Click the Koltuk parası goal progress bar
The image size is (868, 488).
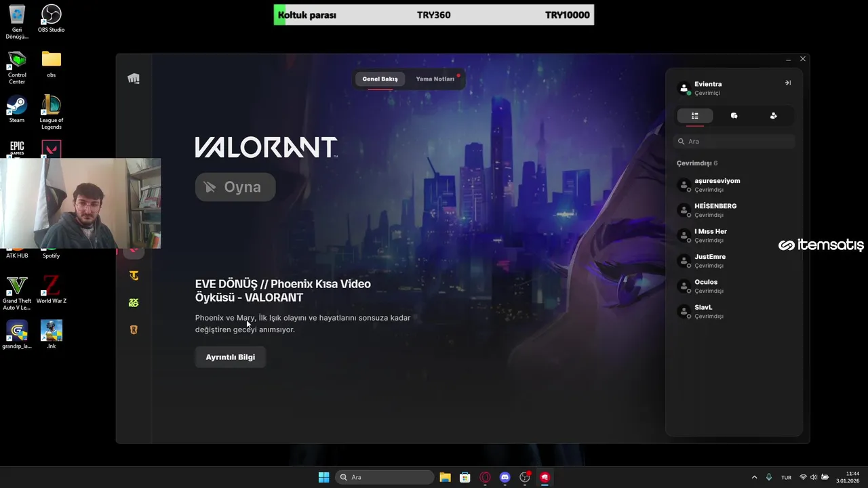point(434,15)
